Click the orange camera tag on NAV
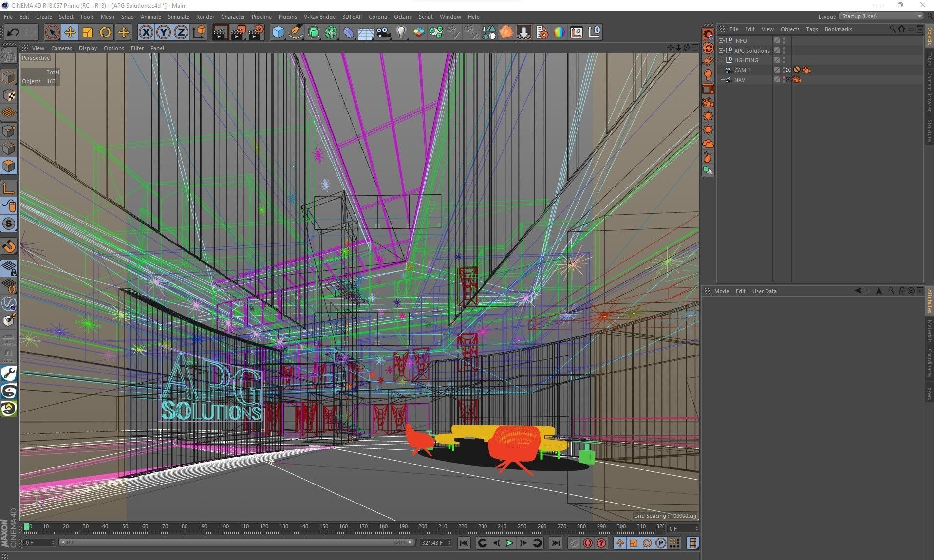934x560 pixels. coord(797,79)
